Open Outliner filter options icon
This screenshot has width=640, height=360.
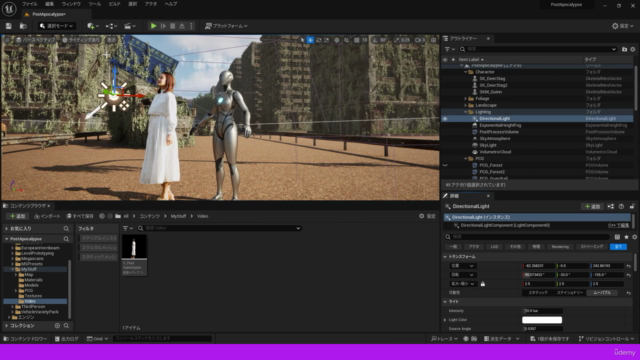click(x=449, y=49)
